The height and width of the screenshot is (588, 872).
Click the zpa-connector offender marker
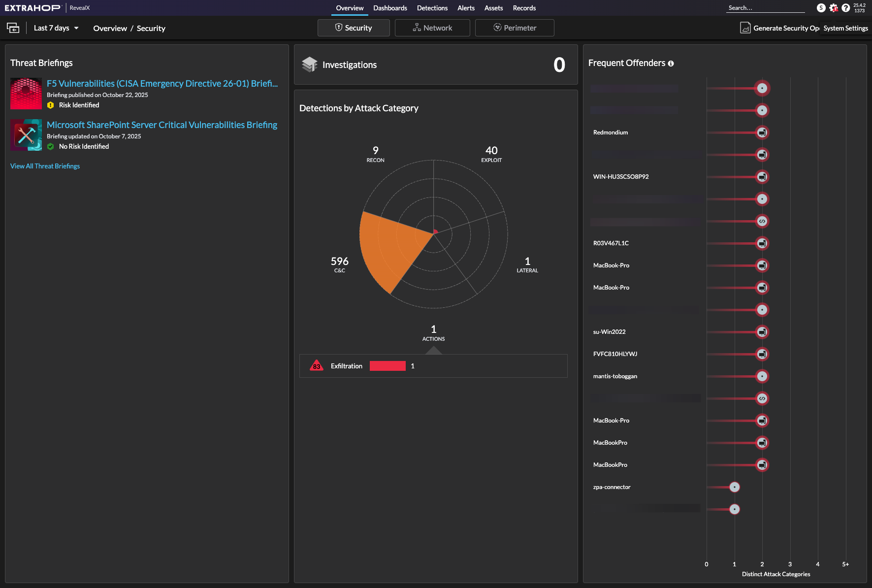point(734,487)
